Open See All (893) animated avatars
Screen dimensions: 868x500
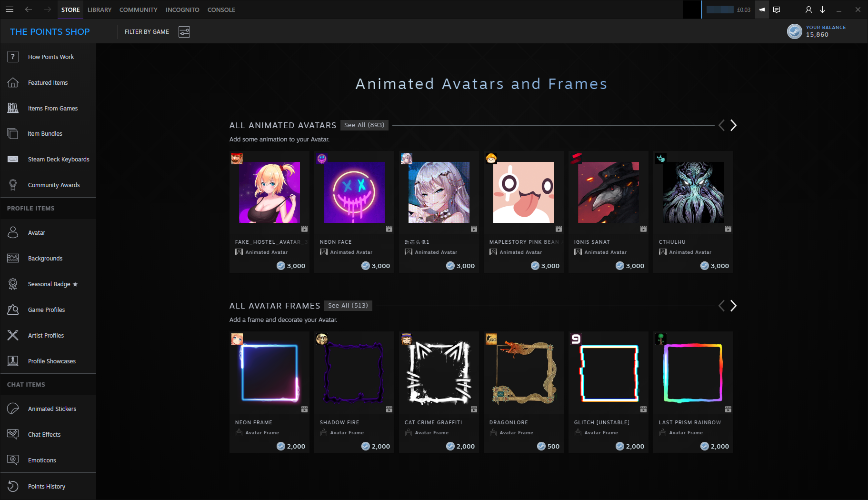coord(364,125)
